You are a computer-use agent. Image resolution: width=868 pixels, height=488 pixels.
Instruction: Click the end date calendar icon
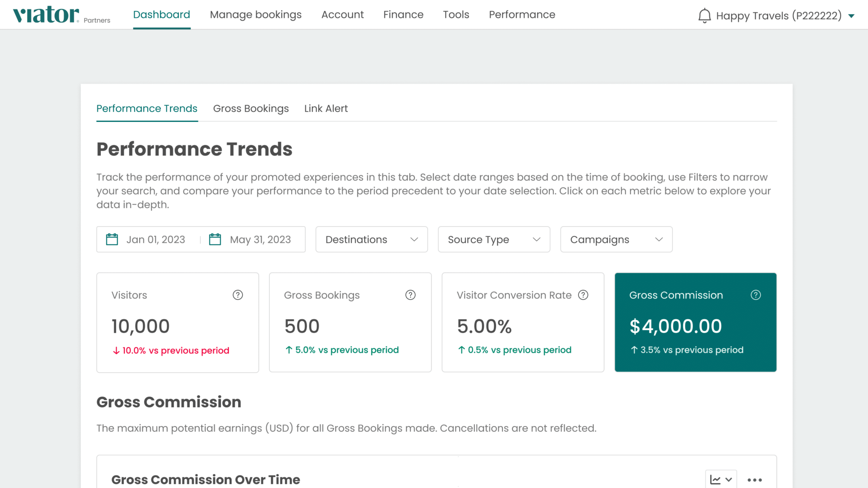click(214, 239)
